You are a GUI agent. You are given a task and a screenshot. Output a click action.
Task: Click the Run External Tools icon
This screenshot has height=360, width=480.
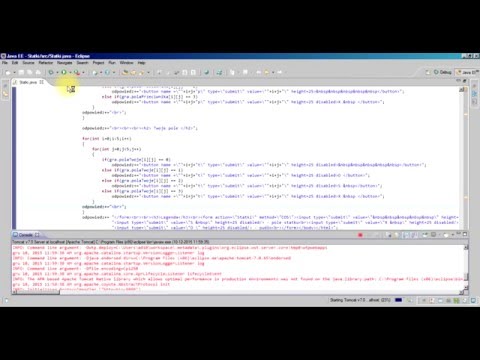coord(77,72)
